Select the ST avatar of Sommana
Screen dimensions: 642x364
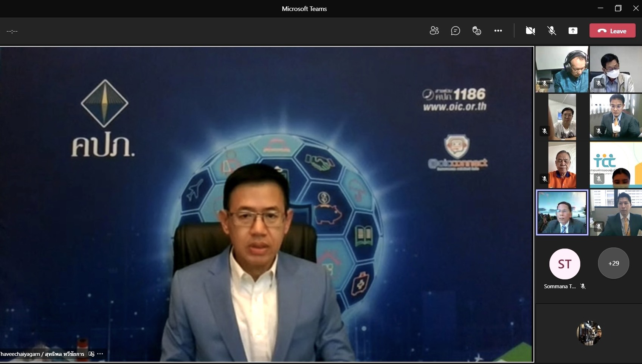point(564,264)
